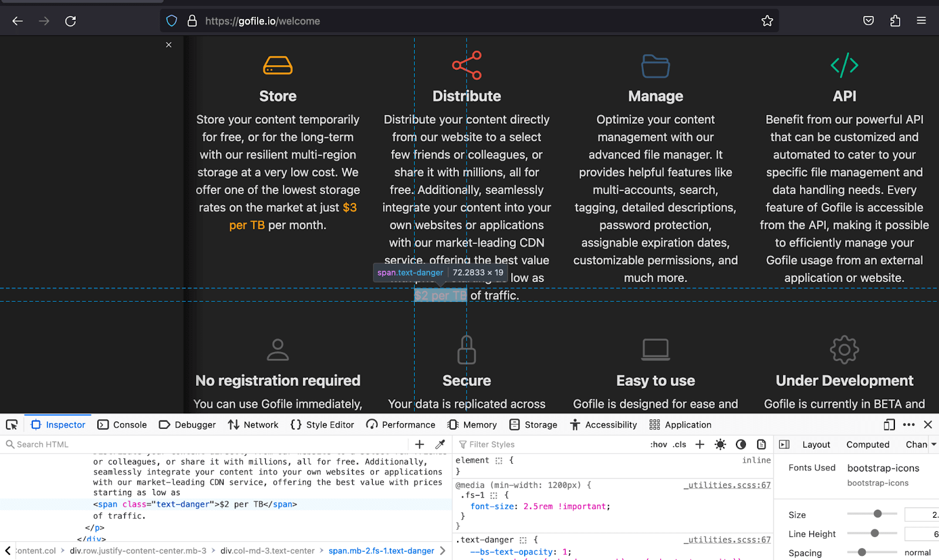Viewport: 939px width, 560px height.
Task: Expand the hidden tabs dropdown next to Changes
Action: (933, 444)
